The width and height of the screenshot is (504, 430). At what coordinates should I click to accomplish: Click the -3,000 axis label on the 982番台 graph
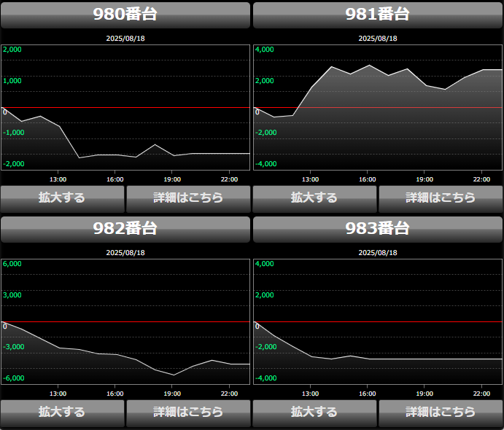click(14, 346)
